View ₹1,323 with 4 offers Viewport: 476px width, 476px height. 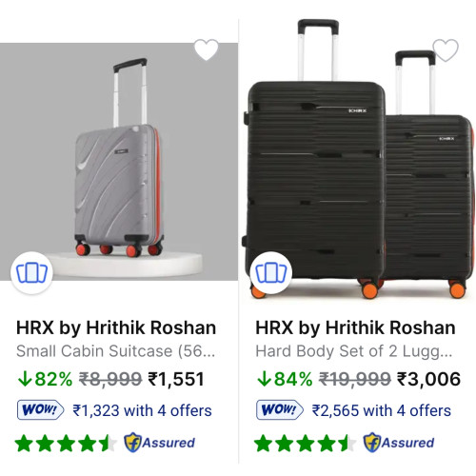[x=142, y=410]
